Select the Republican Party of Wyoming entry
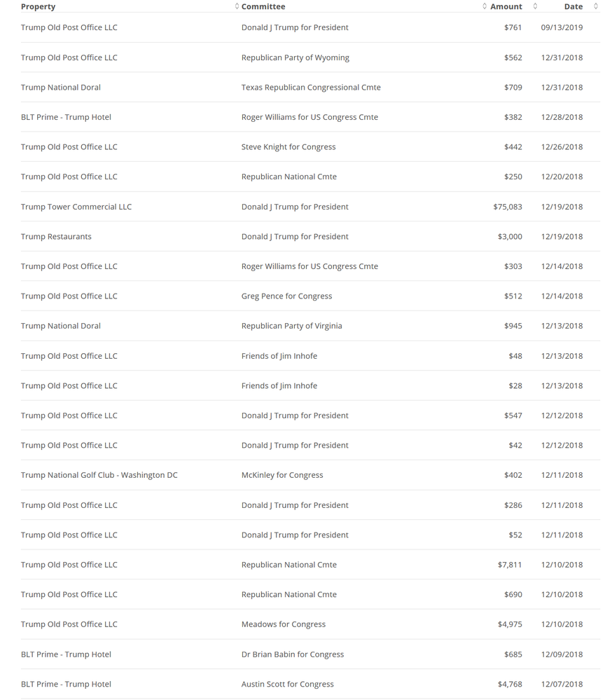Image resolution: width=612 pixels, height=700 pixels. coord(295,57)
